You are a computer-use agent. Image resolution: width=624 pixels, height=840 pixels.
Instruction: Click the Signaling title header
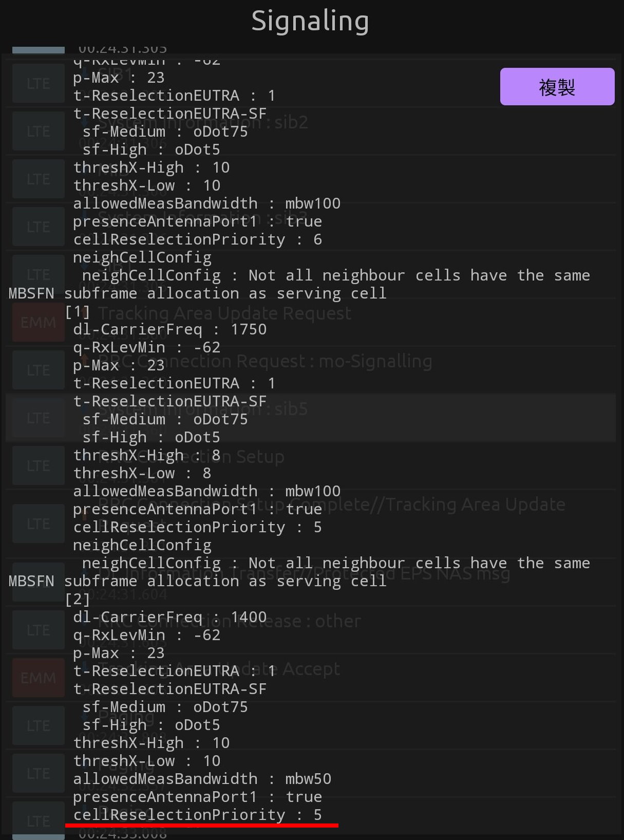click(x=310, y=22)
